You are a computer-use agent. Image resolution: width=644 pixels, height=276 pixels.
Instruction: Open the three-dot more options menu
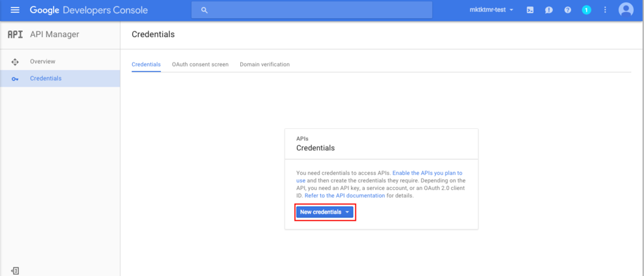click(605, 10)
